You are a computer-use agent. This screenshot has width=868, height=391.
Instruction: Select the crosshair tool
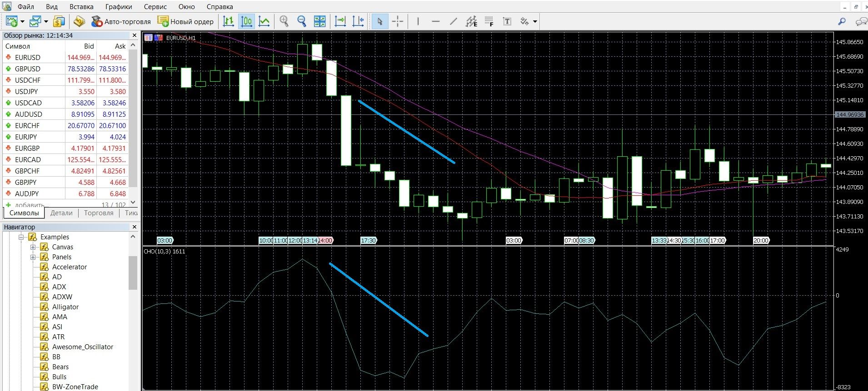[x=398, y=21]
